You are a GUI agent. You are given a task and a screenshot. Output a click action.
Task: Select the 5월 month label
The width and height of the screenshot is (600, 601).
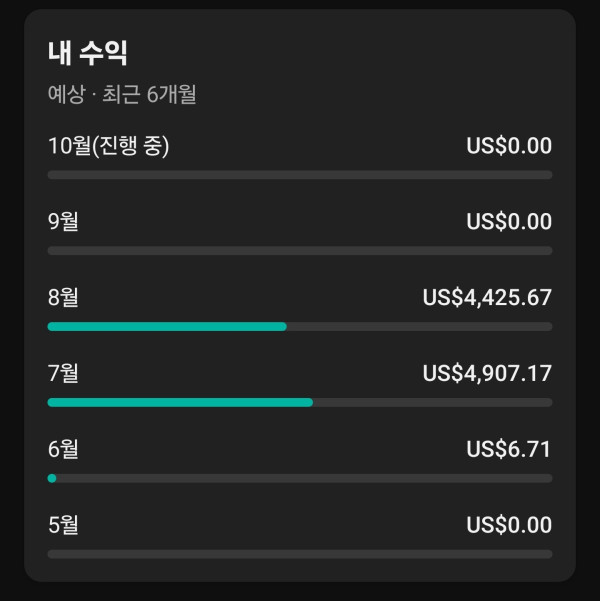63,525
